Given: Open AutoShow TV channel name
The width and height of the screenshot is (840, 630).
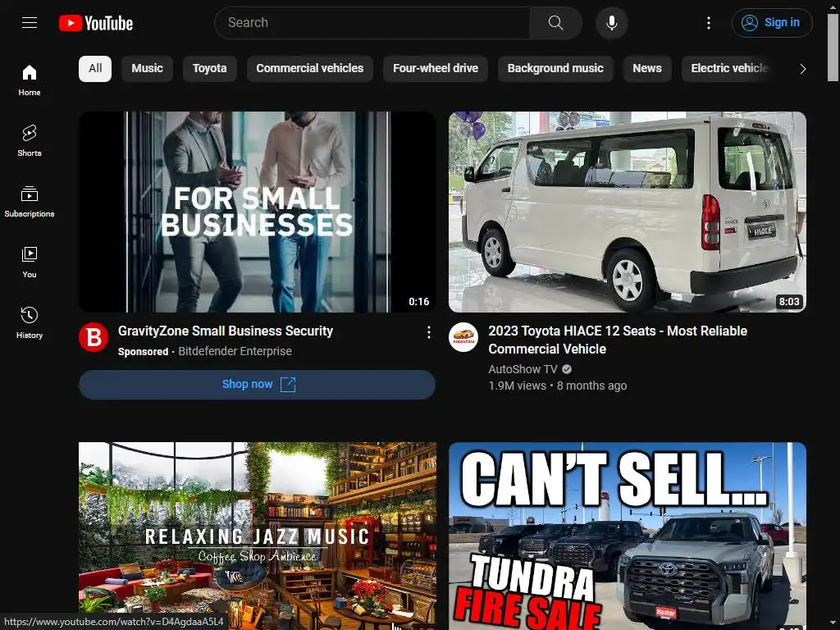Looking at the screenshot, I should click(523, 369).
